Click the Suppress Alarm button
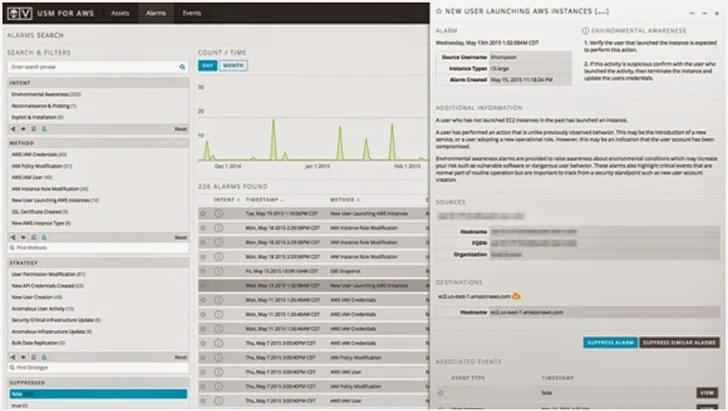The width and height of the screenshot is (728, 411). pos(610,343)
